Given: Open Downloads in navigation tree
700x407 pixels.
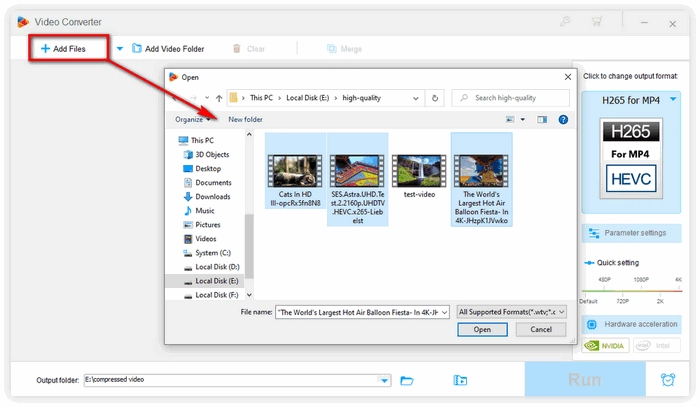Looking at the screenshot, I should 207,196.
